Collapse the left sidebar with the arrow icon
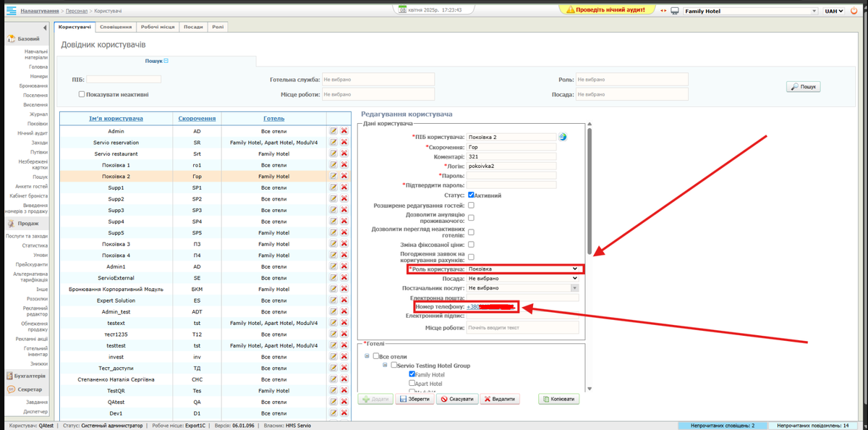This screenshot has width=868, height=430. click(x=46, y=27)
